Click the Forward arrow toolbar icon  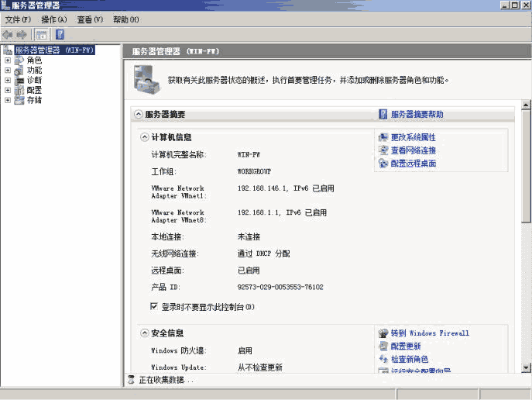pyautogui.click(x=22, y=35)
